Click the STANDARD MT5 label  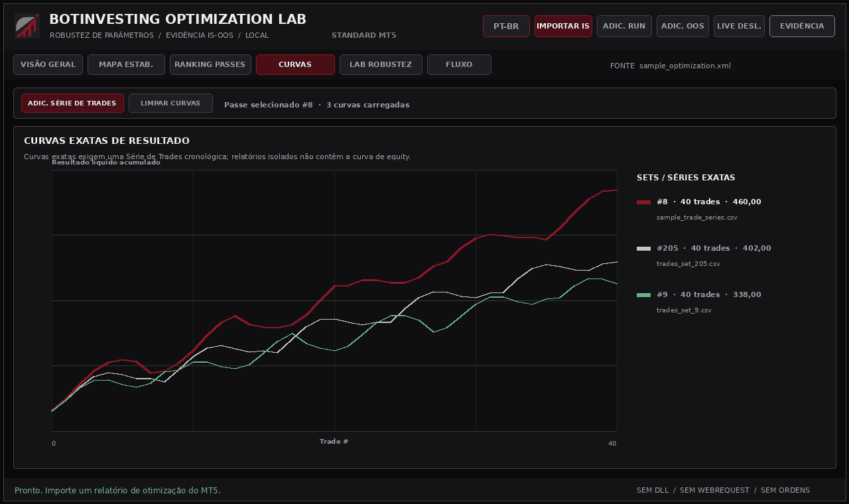(363, 35)
